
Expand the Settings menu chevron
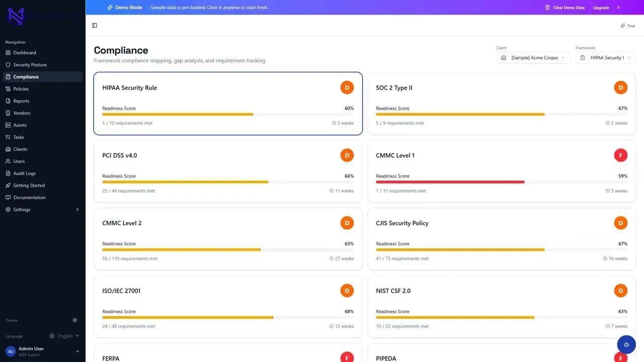pos(77,210)
